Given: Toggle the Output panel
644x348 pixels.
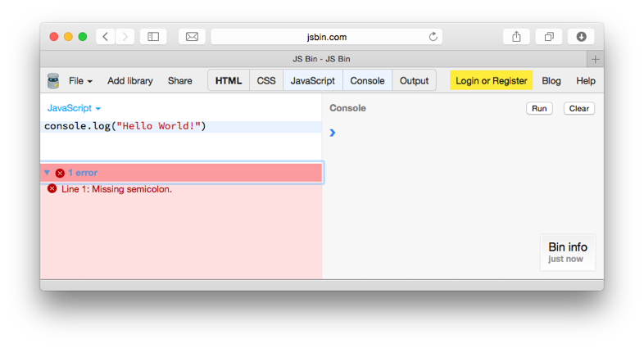Looking at the screenshot, I should click(x=414, y=81).
